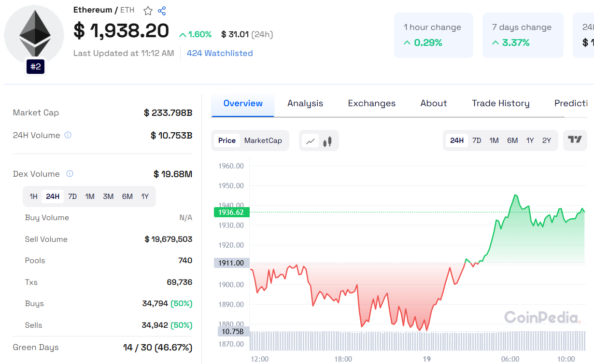Screen dimensions: 594x364
Task: Click the Buys value 34,794 (50%)
Action: point(167,304)
